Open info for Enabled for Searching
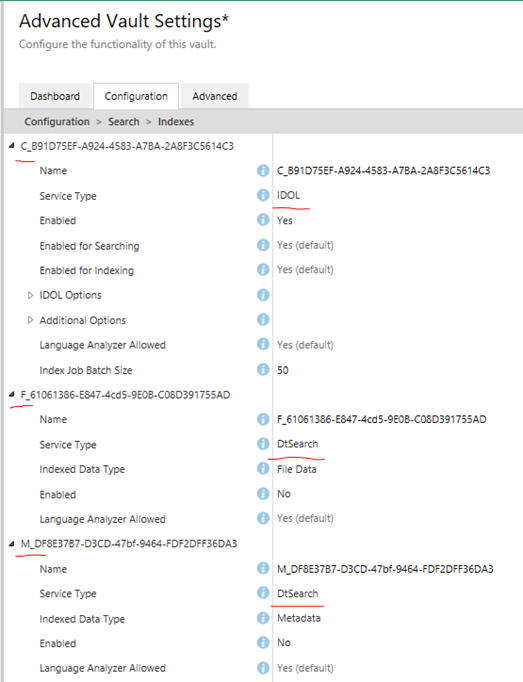Viewport: 523px width, 682px height. 263,245
